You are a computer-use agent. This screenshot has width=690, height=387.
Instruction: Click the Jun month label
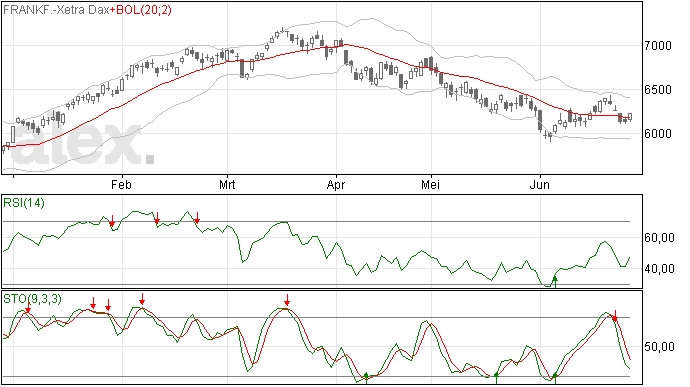pos(540,184)
